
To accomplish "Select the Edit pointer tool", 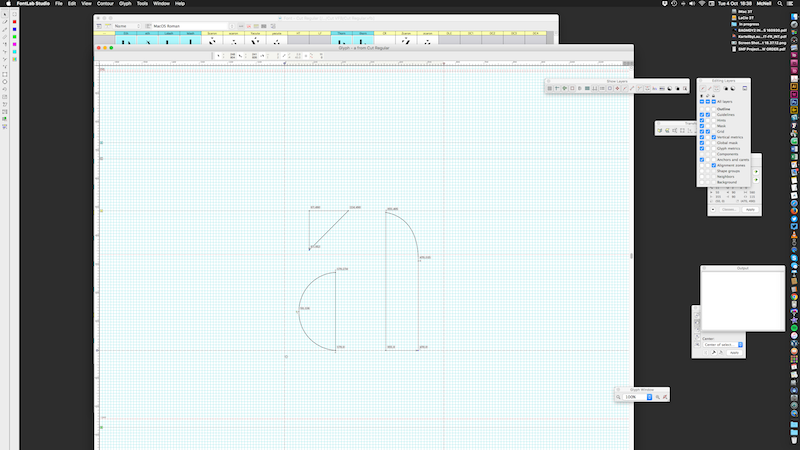I will pos(5,14).
